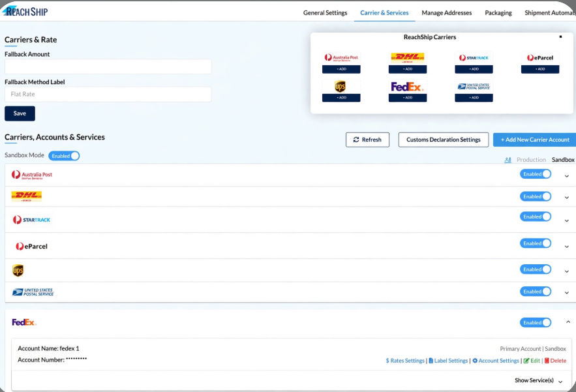576x392 pixels.
Task: Open the Packaging tab
Action: [498, 13]
